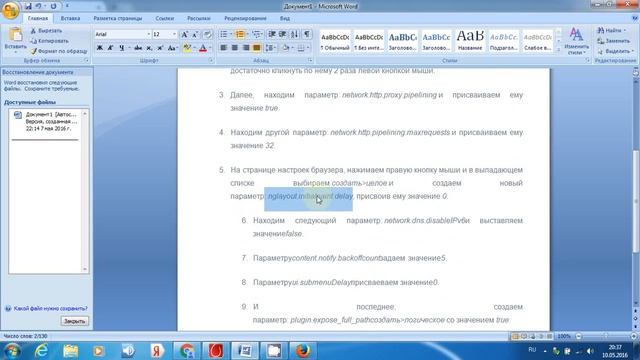Viewport: 640px width, 360px height.
Task: Align text right
Action: (245, 48)
